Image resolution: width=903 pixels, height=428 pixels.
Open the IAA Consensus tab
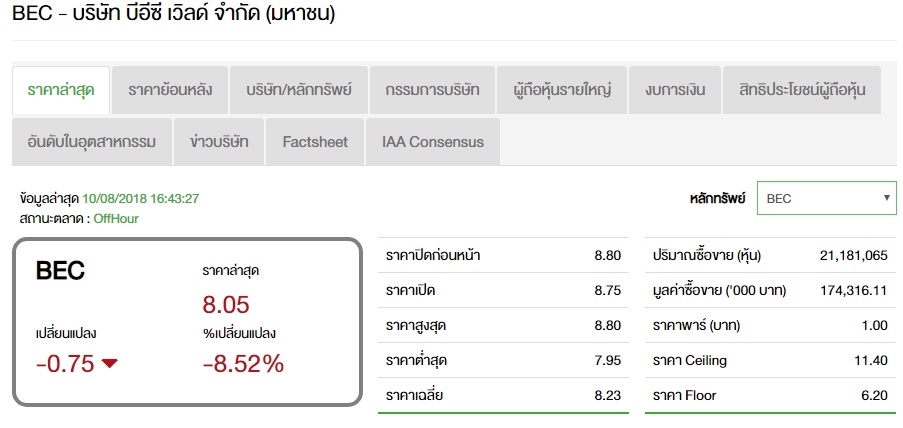click(x=433, y=142)
